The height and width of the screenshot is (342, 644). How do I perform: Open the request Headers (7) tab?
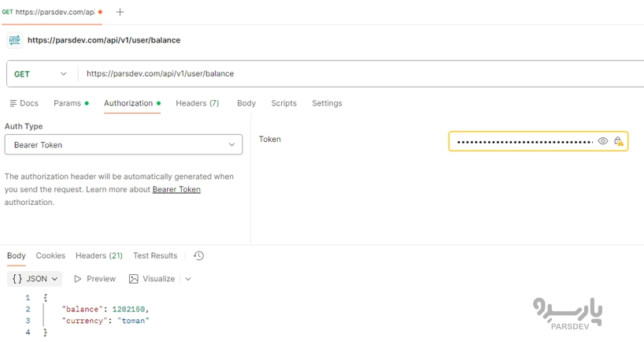click(197, 103)
